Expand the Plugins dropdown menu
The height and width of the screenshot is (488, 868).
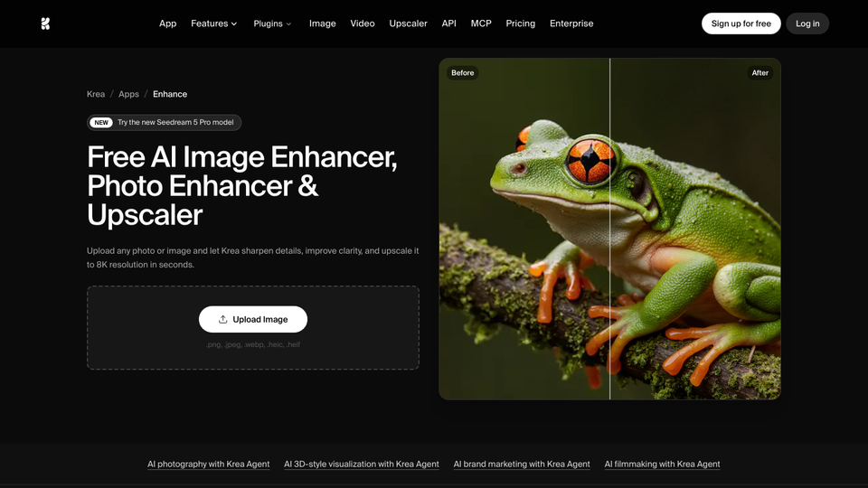tap(272, 23)
